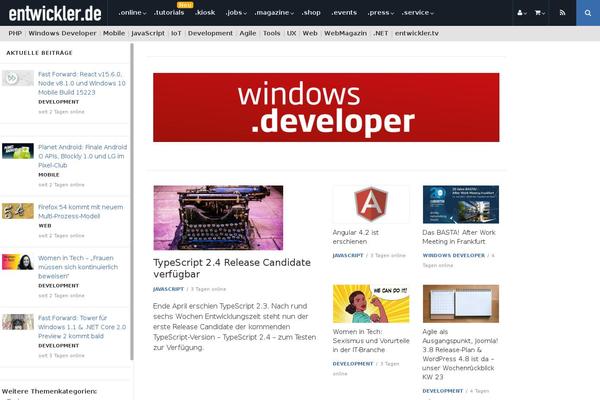Open the user account menu
This screenshot has height=400, width=600.
pos(522,13)
